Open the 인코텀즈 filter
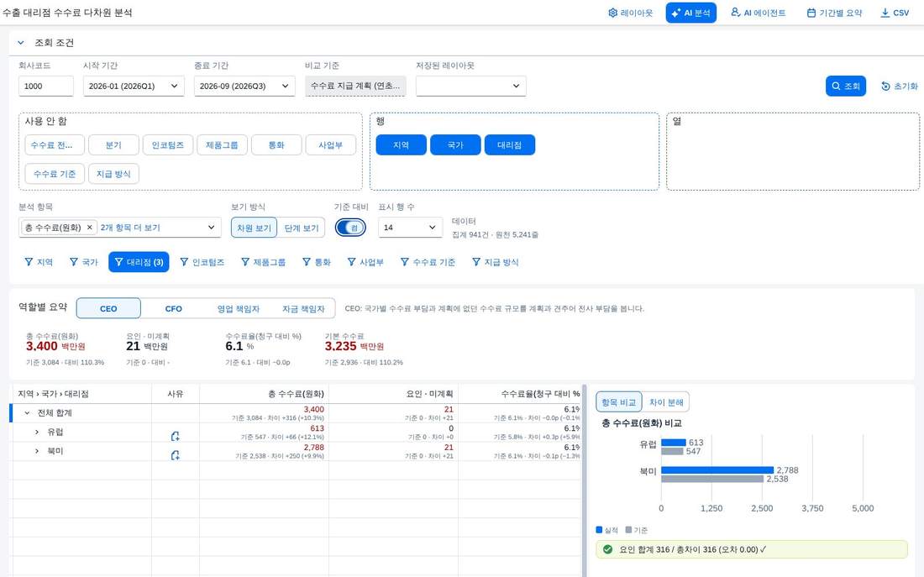 pos(202,262)
